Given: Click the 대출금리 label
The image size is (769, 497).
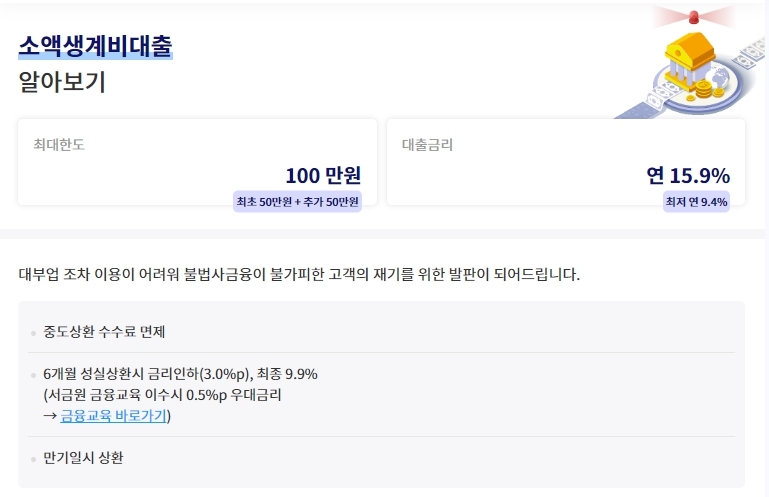Looking at the screenshot, I should (427, 145).
